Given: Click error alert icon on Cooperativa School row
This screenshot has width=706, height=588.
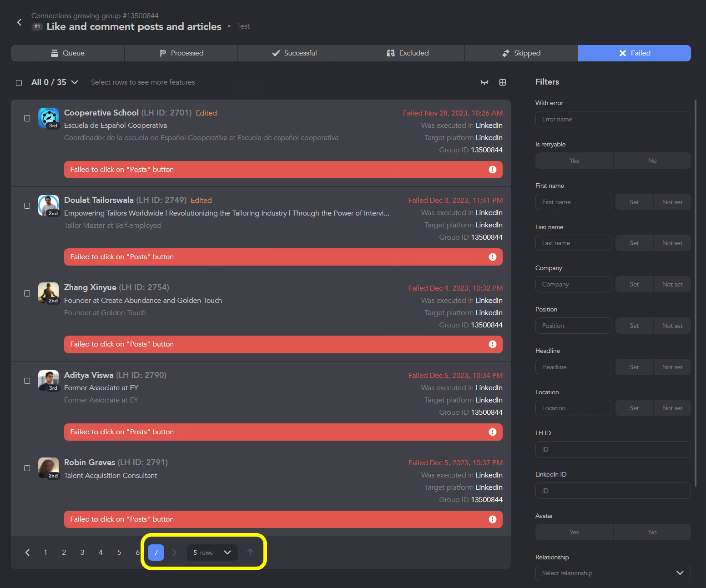Looking at the screenshot, I should point(492,170).
